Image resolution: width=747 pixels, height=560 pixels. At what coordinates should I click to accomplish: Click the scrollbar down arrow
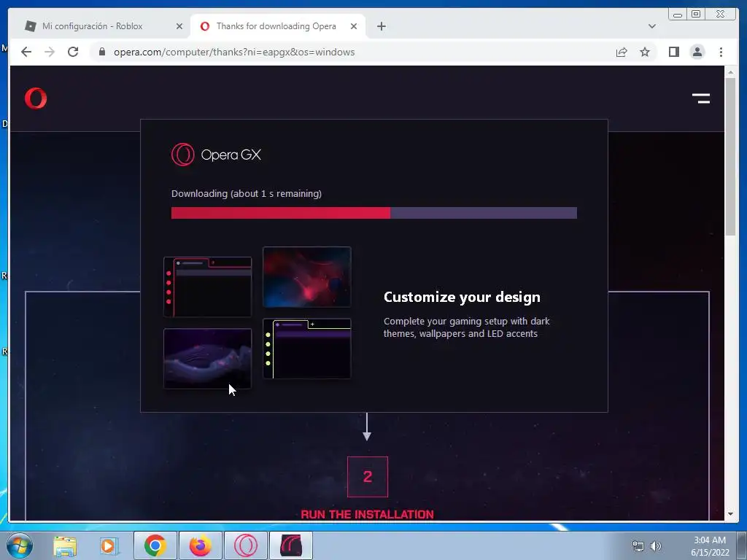coord(730,514)
